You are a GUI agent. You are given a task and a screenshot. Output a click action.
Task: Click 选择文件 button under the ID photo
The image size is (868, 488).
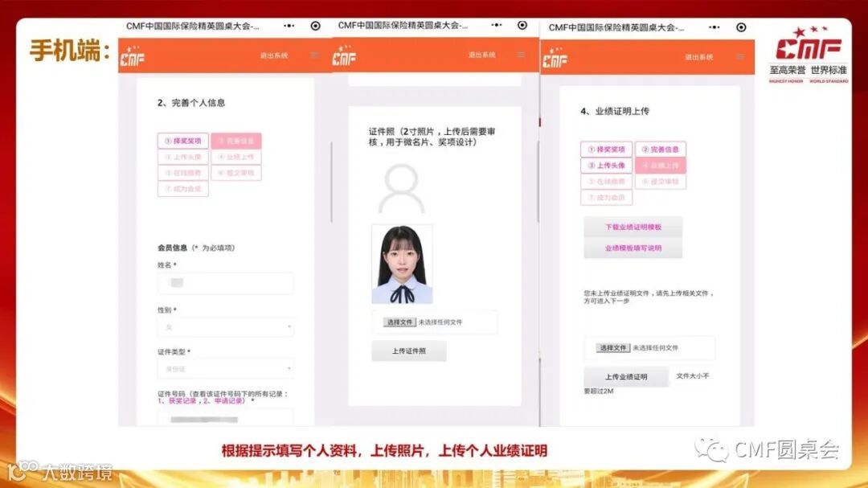[x=399, y=322]
